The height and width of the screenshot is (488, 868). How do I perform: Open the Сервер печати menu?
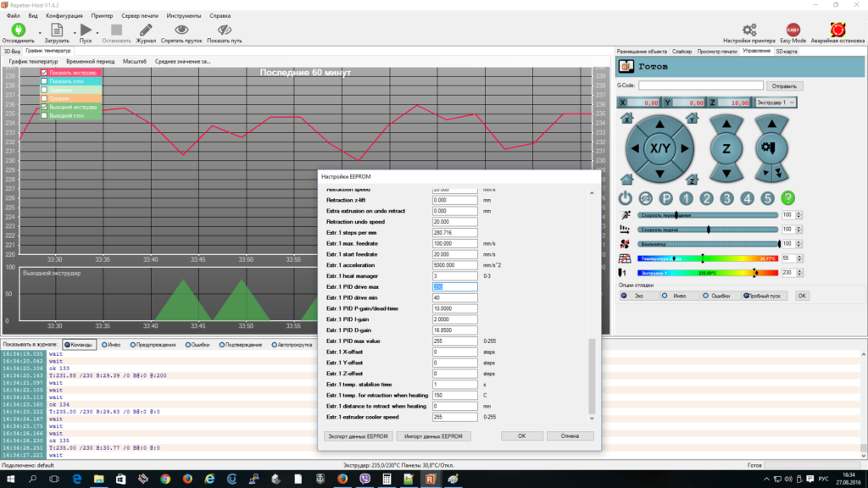coord(140,16)
